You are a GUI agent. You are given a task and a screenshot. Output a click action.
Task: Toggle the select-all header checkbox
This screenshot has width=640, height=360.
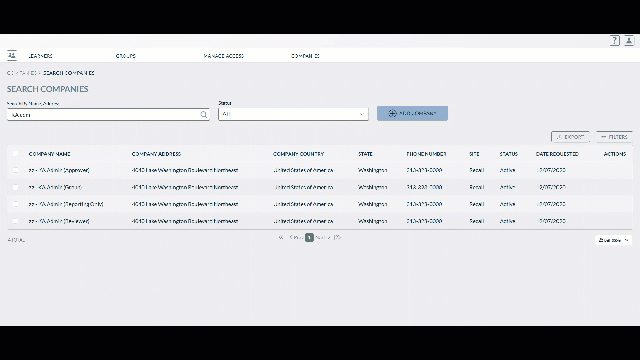click(x=16, y=154)
